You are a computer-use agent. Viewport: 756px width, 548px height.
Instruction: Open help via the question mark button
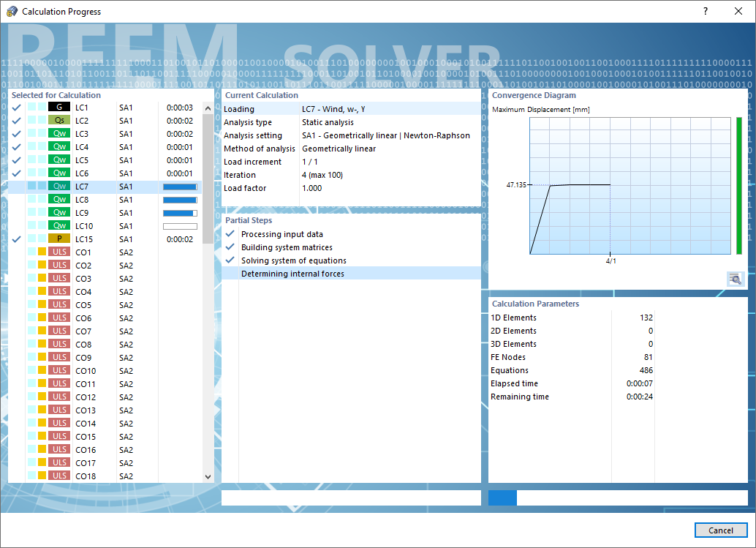704,11
